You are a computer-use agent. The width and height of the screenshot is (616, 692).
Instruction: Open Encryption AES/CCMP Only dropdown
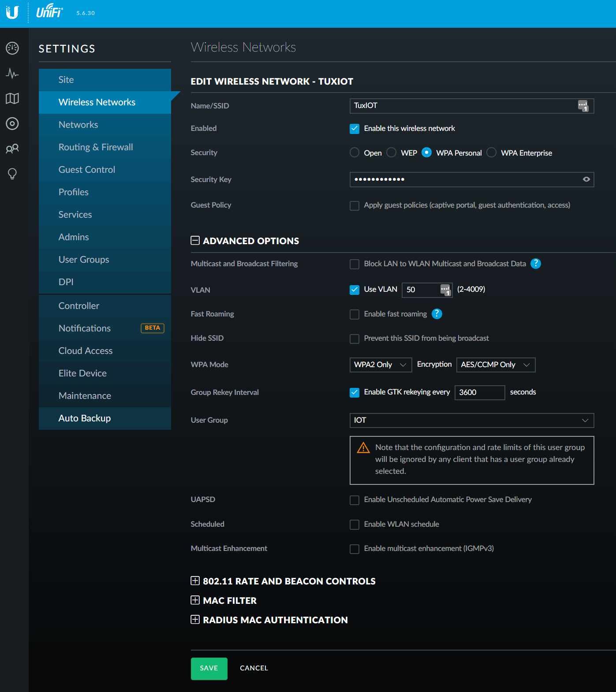click(496, 365)
